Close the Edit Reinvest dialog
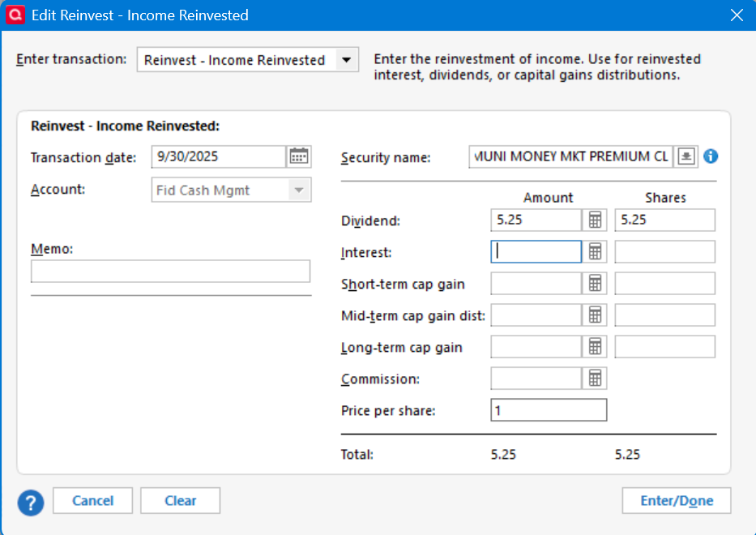Image resolution: width=756 pixels, height=535 pixels. pos(737,15)
